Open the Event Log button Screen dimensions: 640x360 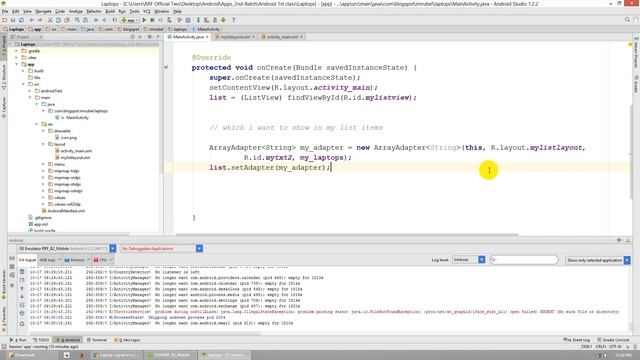(x=576, y=340)
